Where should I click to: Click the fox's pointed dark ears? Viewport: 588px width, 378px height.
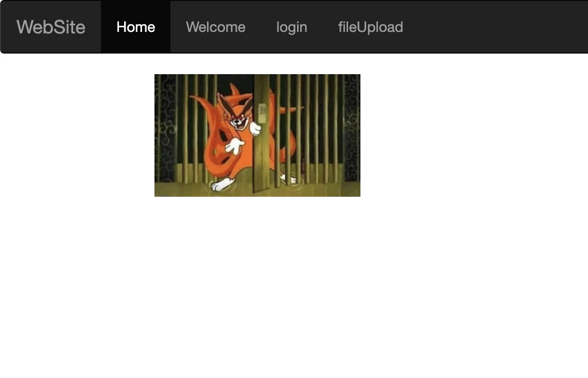coord(234,103)
